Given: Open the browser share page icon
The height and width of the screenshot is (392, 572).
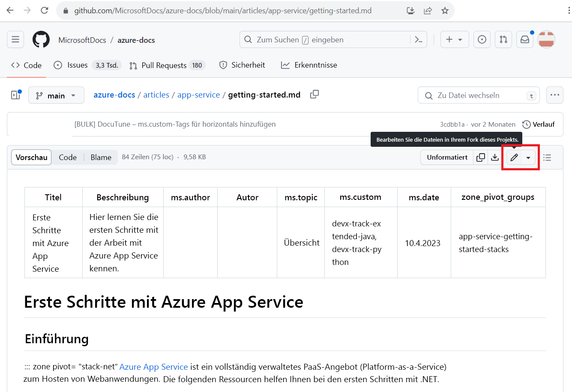Looking at the screenshot, I should click(x=428, y=11).
